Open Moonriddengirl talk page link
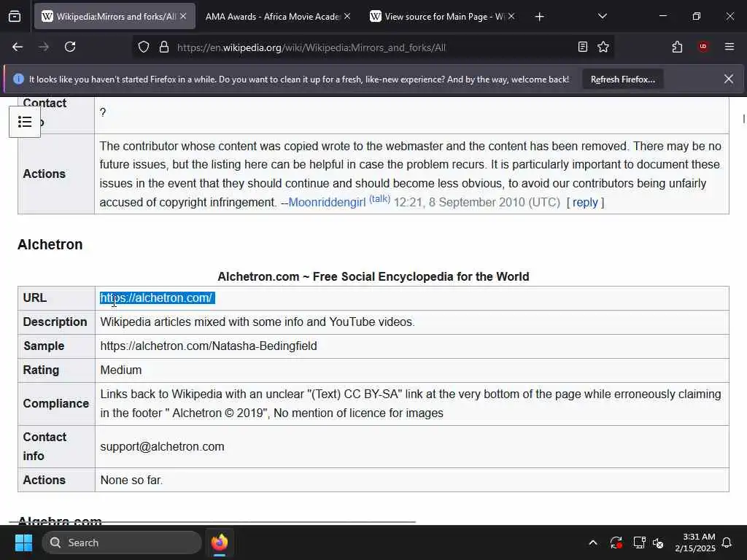The image size is (747, 560). (379, 198)
